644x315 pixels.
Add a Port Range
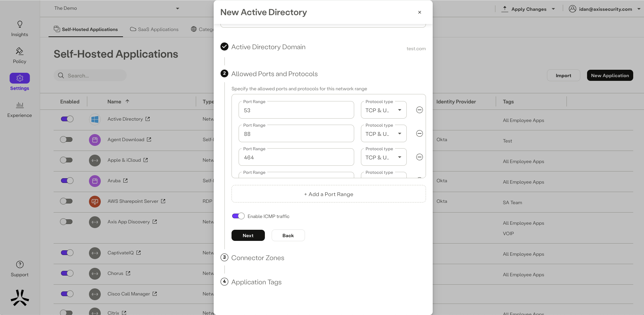tap(329, 194)
